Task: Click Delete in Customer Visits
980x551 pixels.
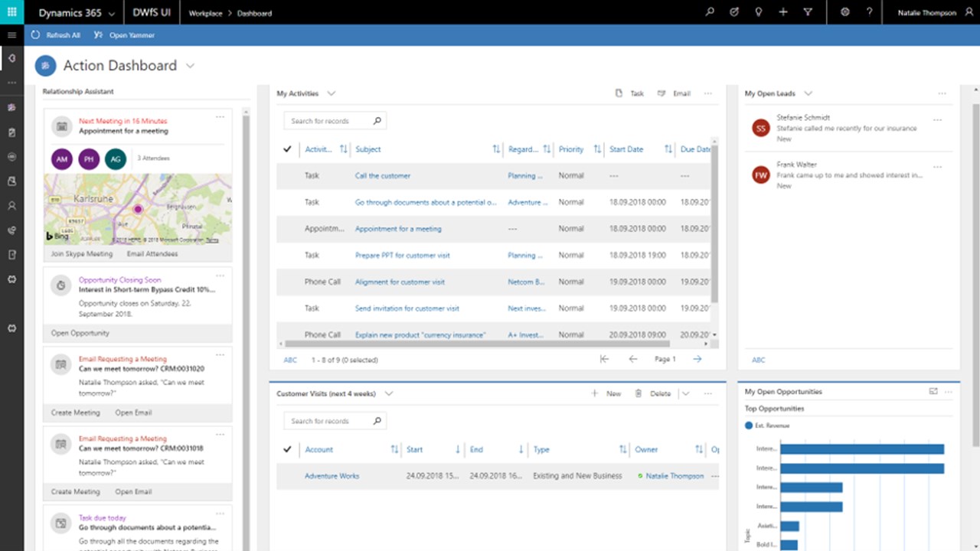Action: [x=652, y=393]
